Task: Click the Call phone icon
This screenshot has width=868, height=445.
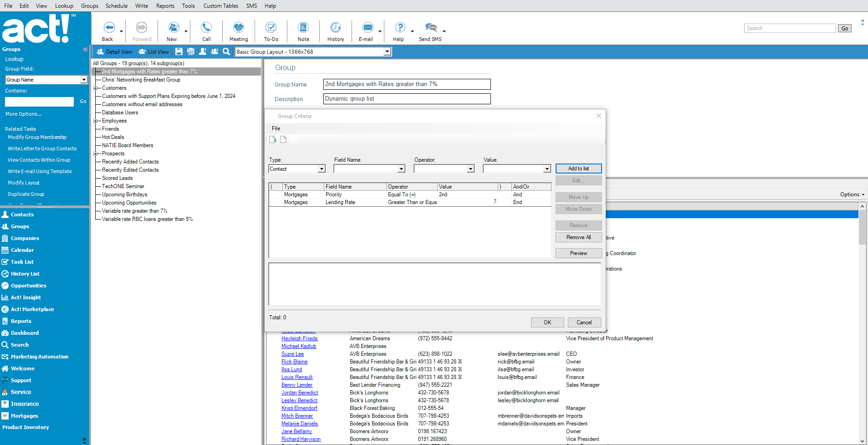Action: coord(206,28)
